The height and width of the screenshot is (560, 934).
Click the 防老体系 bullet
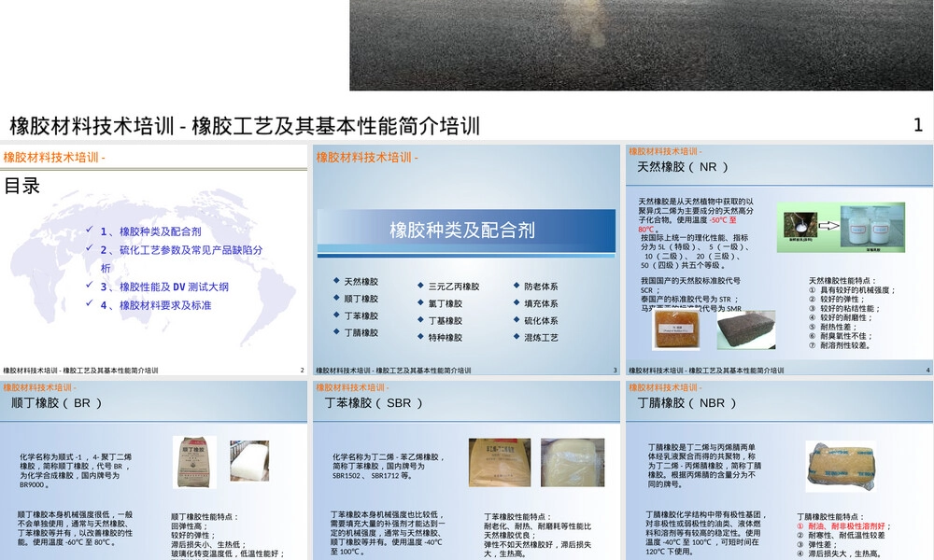541,287
